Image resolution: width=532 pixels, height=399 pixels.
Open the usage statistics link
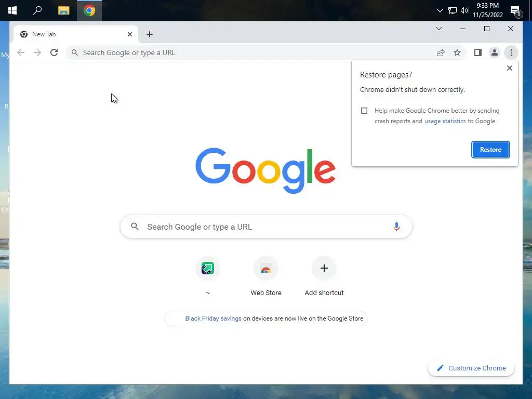pos(445,121)
